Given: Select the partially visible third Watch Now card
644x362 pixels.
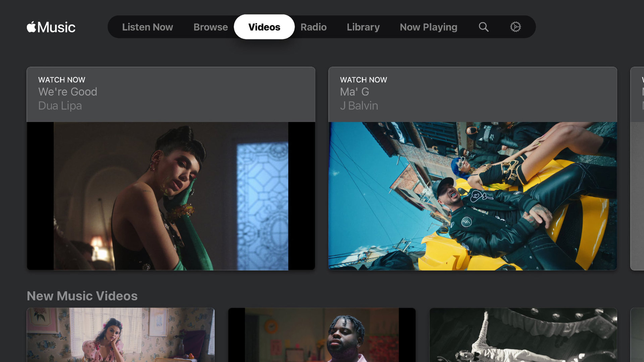Looking at the screenshot, I should [637, 168].
